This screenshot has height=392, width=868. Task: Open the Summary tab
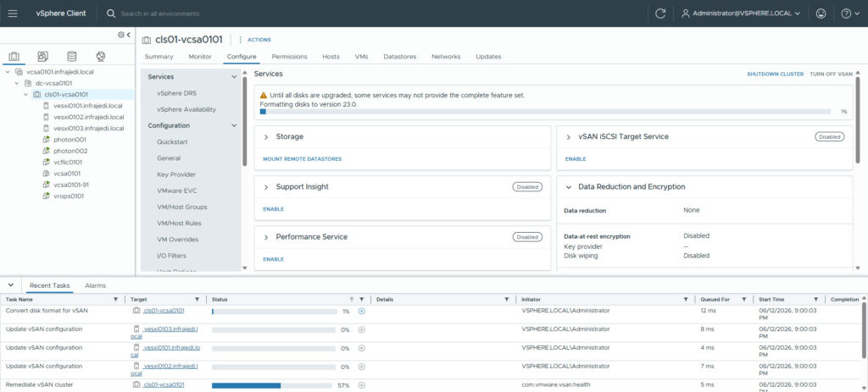159,57
